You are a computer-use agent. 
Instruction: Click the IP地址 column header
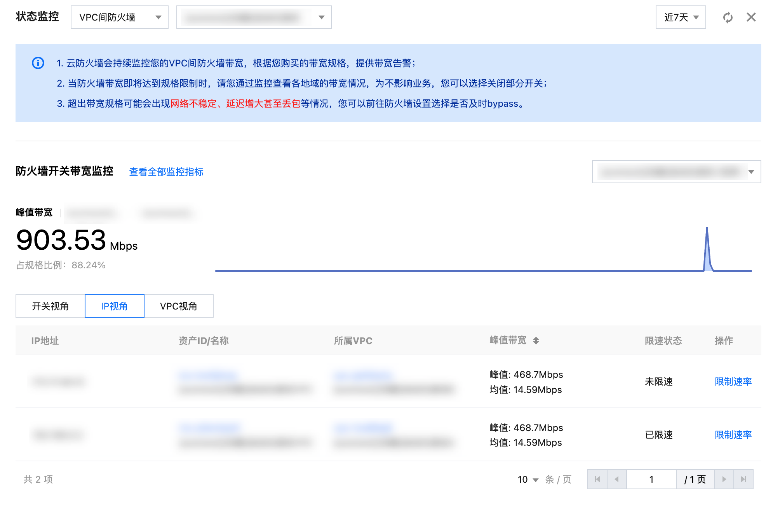(45, 341)
